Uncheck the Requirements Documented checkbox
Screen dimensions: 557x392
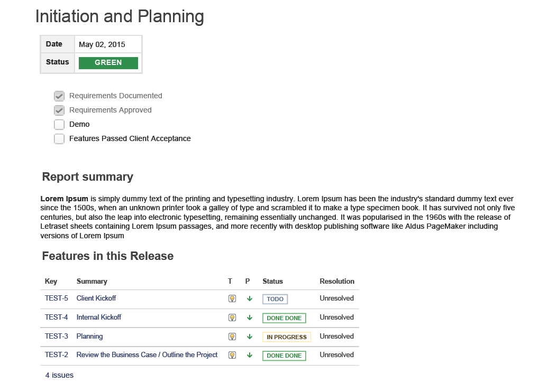pos(59,96)
